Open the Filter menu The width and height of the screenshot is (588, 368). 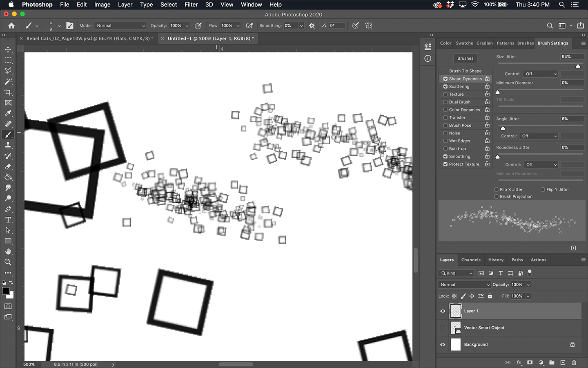tap(191, 4)
